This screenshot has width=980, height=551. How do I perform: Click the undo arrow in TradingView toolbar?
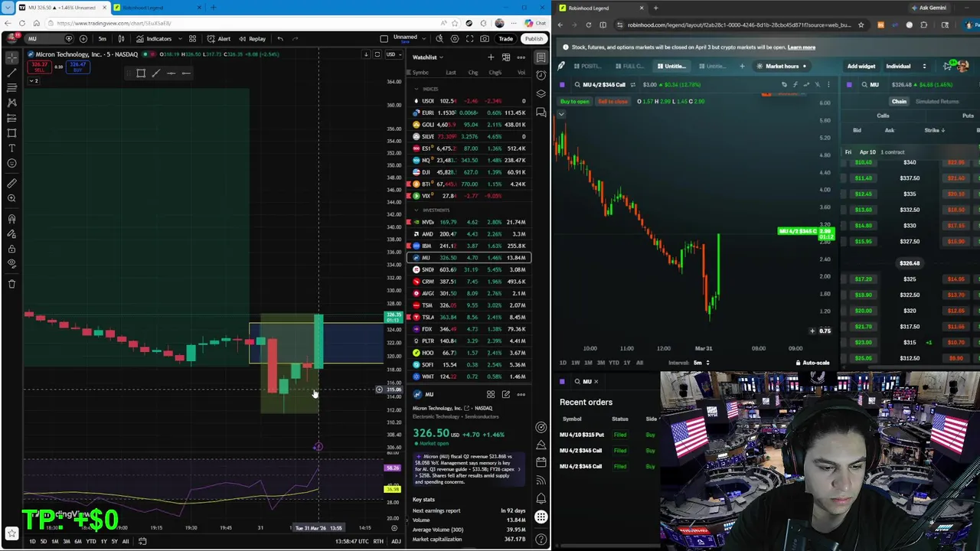[x=280, y=38]
